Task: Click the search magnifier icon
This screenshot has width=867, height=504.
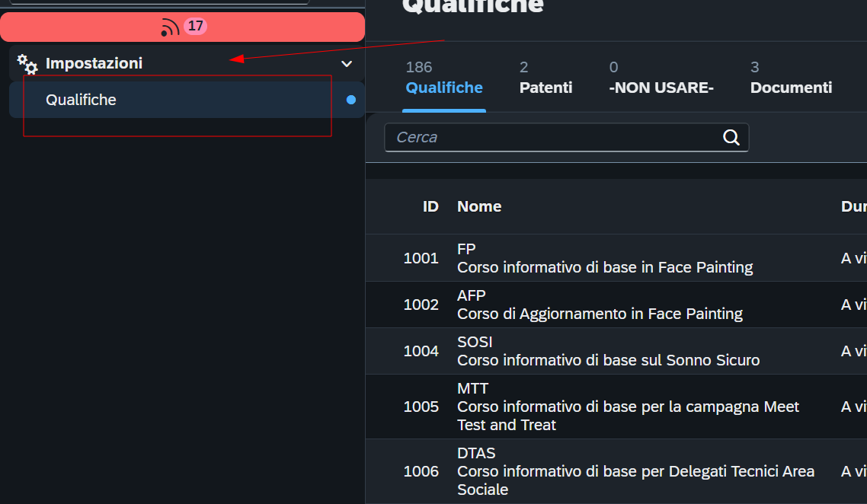Action: click(731, 137)
